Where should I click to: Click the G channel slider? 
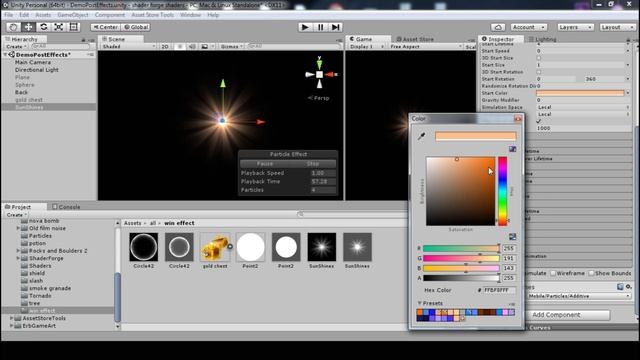coord(461,258)
